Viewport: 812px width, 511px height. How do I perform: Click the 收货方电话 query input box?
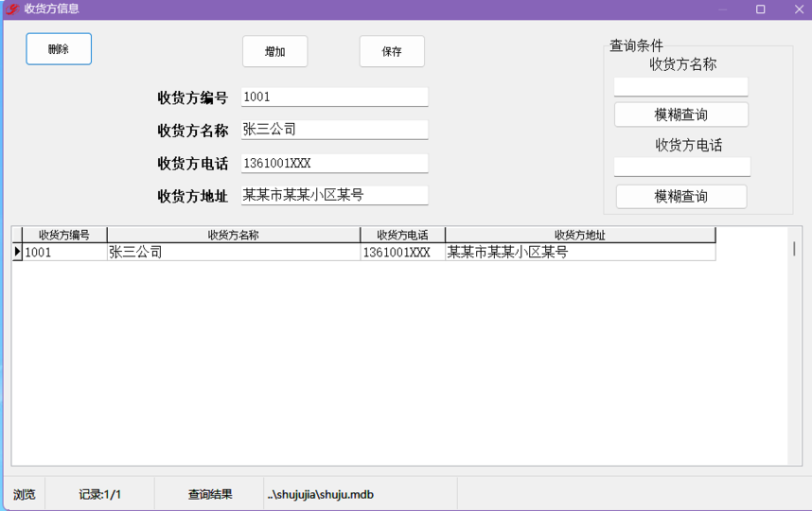pos(682,167)
